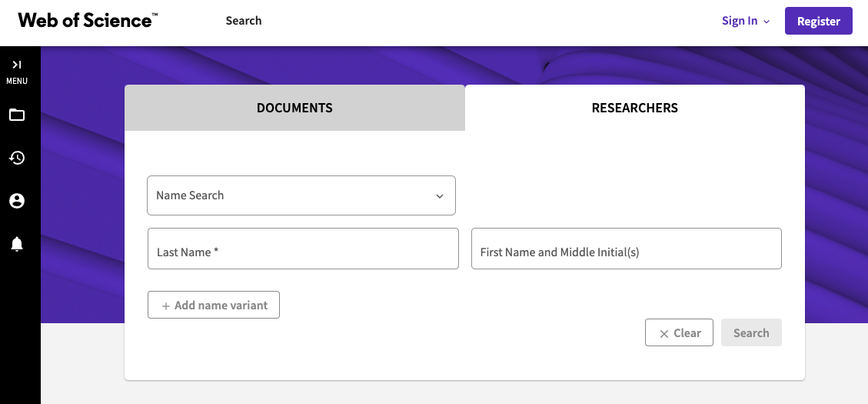Select the RESEARCHERS tab
Viewport: 868px width, 404px height.
tap(635, 108)
